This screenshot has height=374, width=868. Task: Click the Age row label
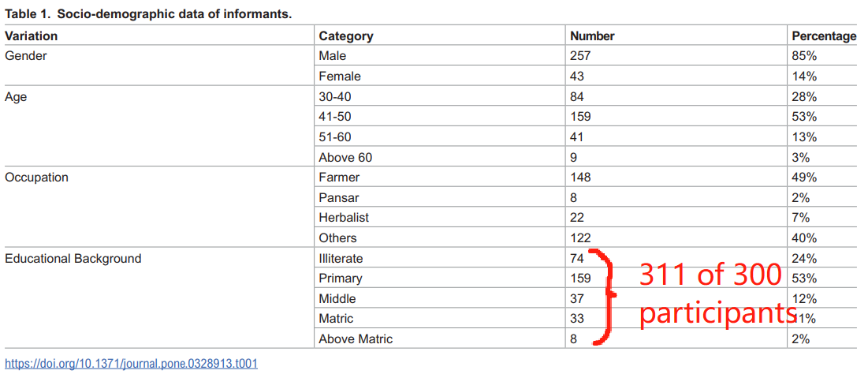pos(16,96)
